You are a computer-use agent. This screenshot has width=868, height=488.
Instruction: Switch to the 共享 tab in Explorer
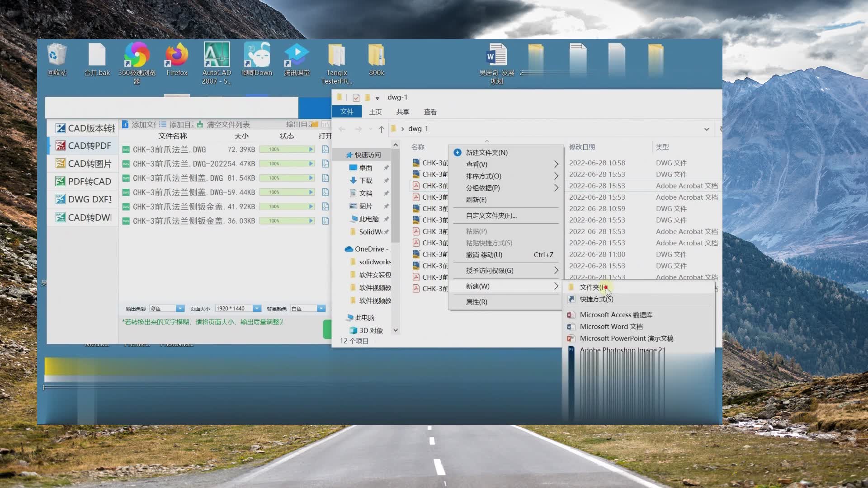[402, 112]
